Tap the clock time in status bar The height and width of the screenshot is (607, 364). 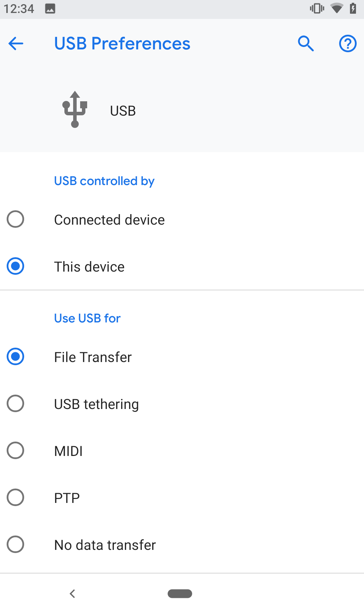pyautogui.click(x=19, y=8)
